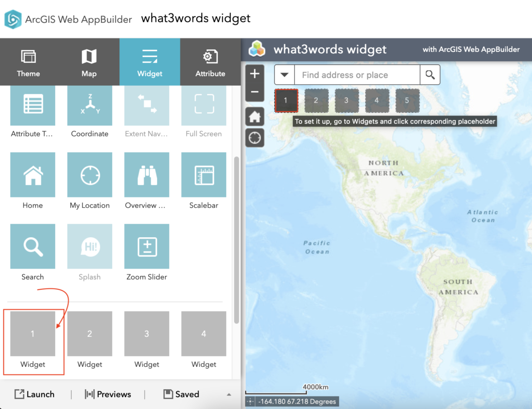The image size is (532, 409).
Task: Select the Widget tab
Action: tap(149, 62)
